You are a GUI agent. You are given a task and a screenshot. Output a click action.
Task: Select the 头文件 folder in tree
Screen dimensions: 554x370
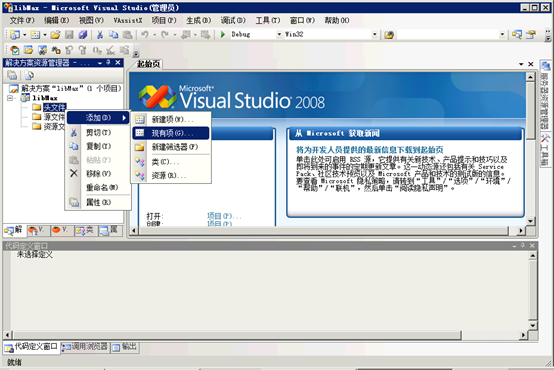54,107
